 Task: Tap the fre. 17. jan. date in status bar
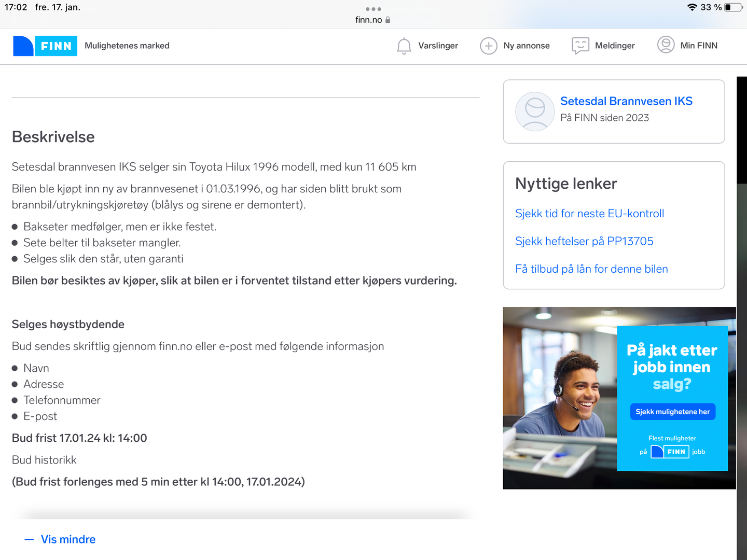(58, 7)
